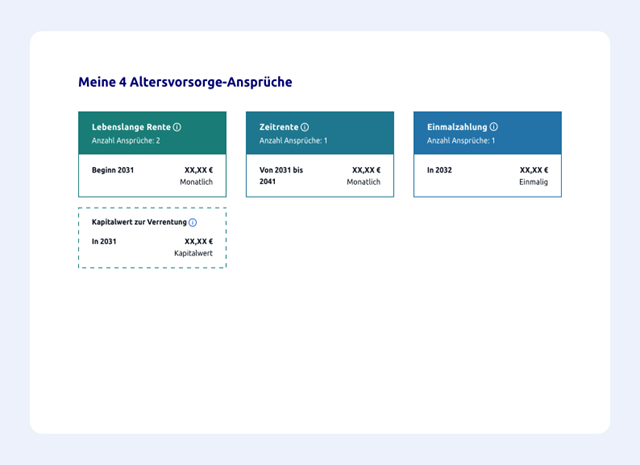Select the Zeitrente card header
This screenshot has height=465, width=640.
coord(319,133)
